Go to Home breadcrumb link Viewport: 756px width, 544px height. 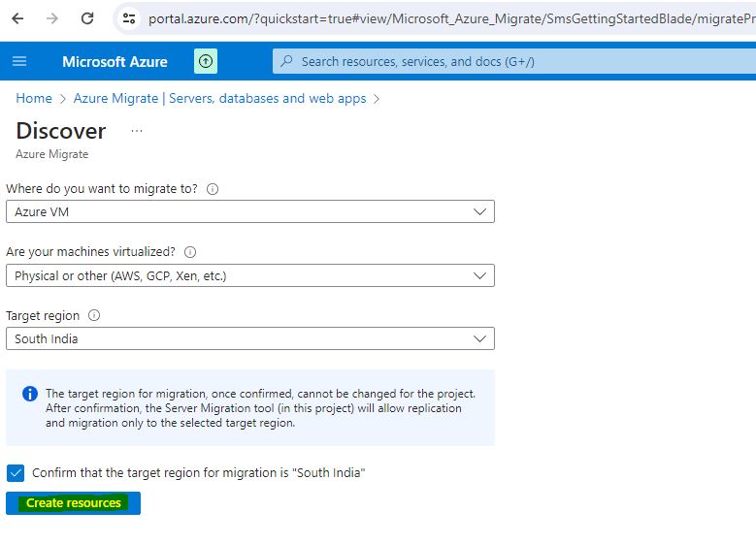(34, 98)
